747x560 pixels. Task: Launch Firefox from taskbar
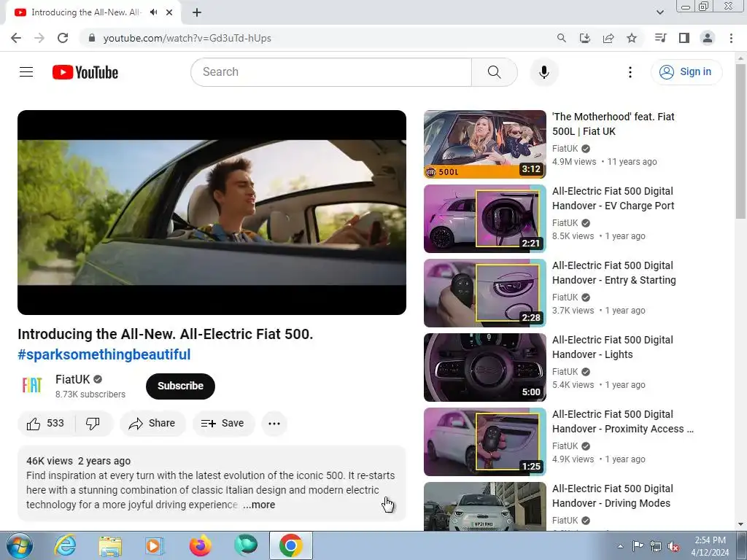click(x=200, y=545)
